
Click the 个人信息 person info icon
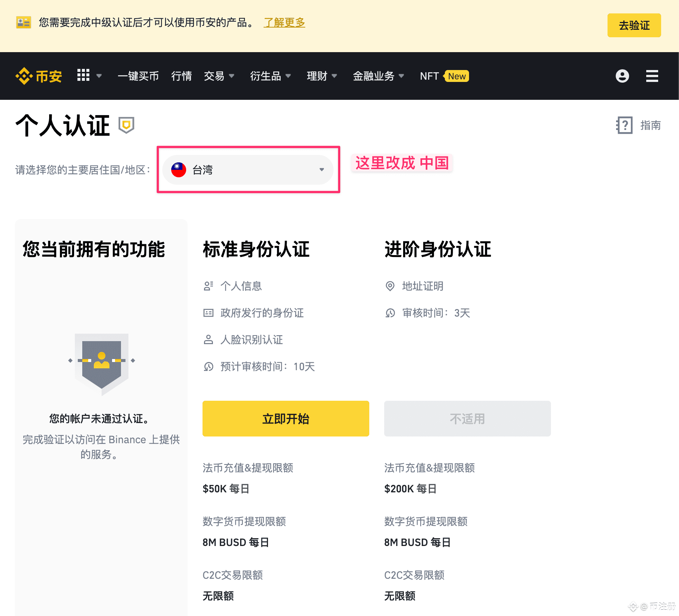(x=209, y=286)
